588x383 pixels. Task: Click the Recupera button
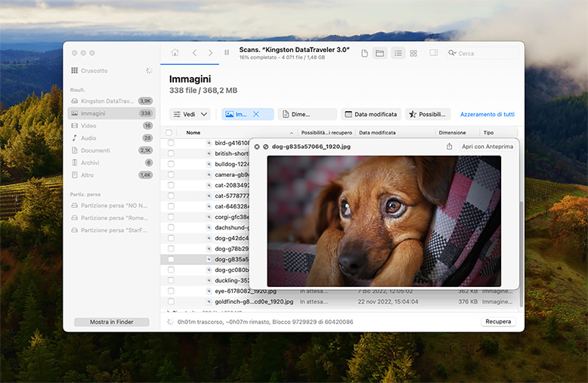tap(498, 322)
